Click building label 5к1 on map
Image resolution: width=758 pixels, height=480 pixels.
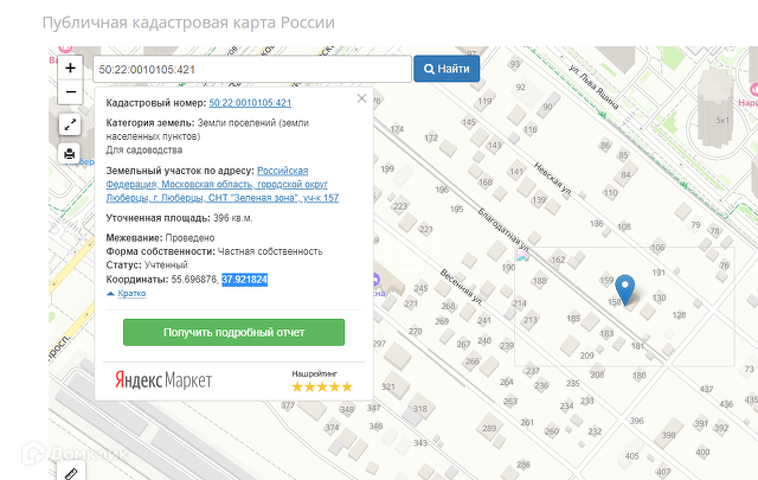[723, 120]
